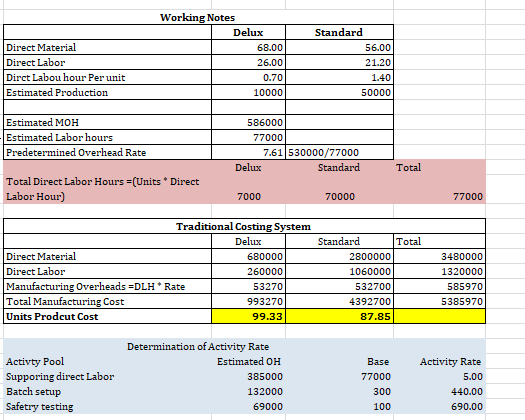Select Delux total manufacturing cost 993270
Screen dimensions: 525x420
(x=265, y=302)
